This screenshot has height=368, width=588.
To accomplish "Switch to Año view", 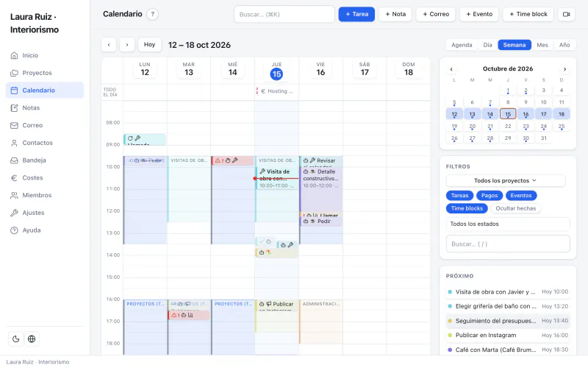I will [564, 45].
